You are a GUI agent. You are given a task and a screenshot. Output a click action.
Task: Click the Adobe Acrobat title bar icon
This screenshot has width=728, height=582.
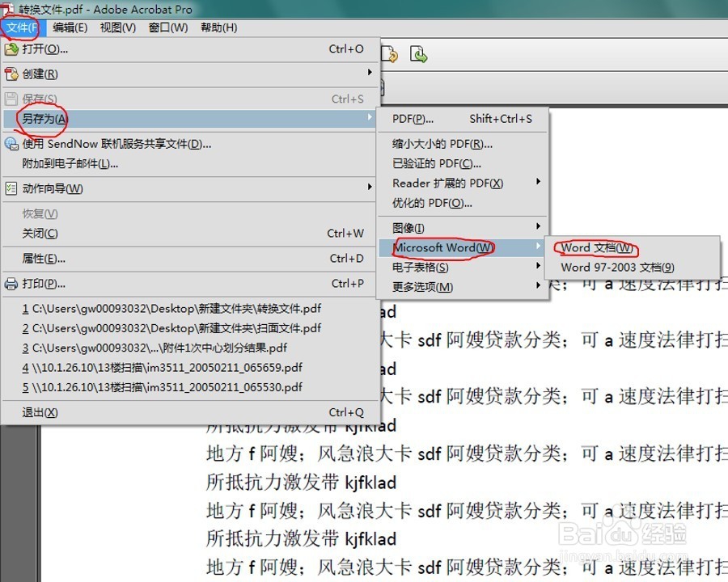[7, 8]
